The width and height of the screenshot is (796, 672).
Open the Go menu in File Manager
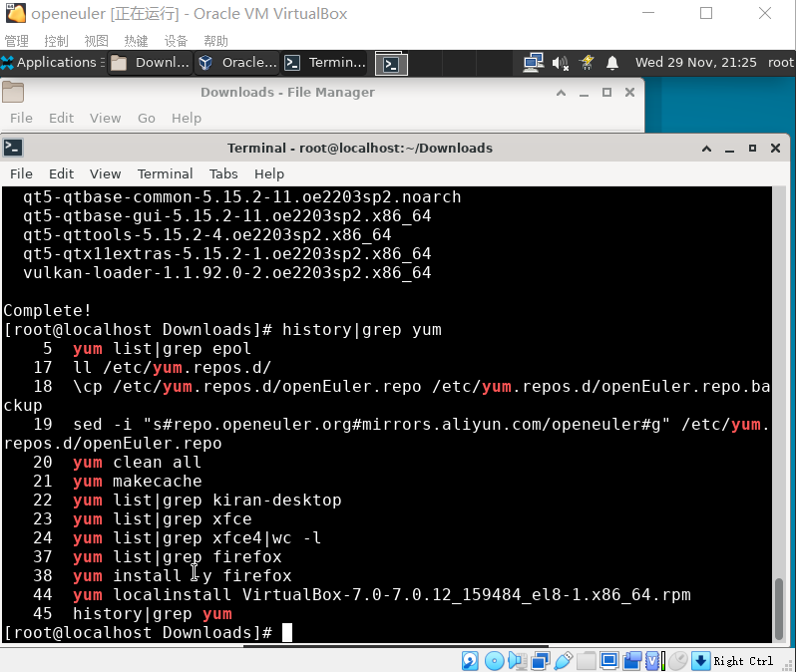click(147, 118)
